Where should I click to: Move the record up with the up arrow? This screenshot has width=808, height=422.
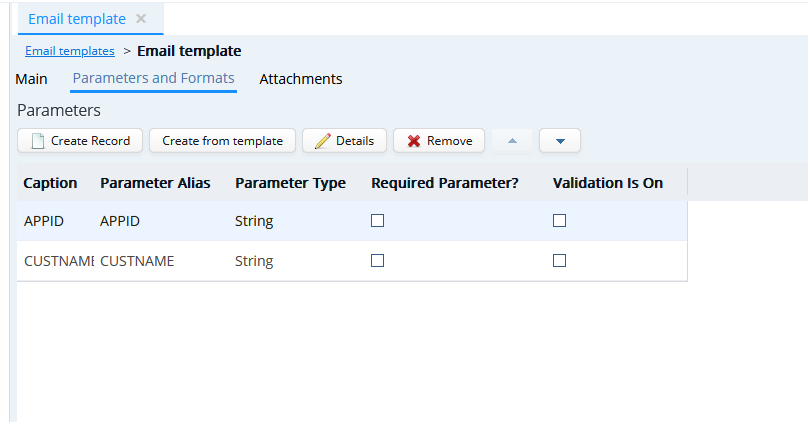[512, 141]
